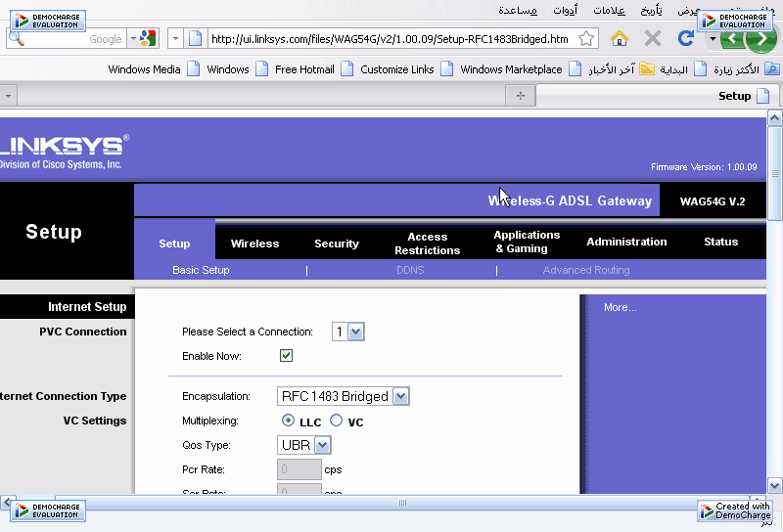This screenshot has height=532, width=783.
Task: Open the Qos Type UBR dropdown
Action: pyautogui.click(x=304, y=445)
